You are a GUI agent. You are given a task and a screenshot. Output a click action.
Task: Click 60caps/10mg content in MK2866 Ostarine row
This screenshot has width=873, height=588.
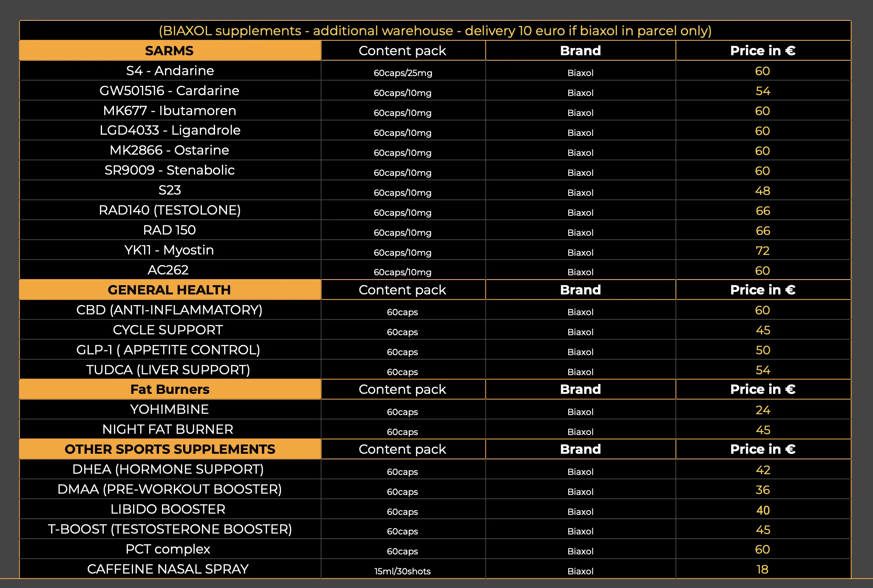click(402, 153)
